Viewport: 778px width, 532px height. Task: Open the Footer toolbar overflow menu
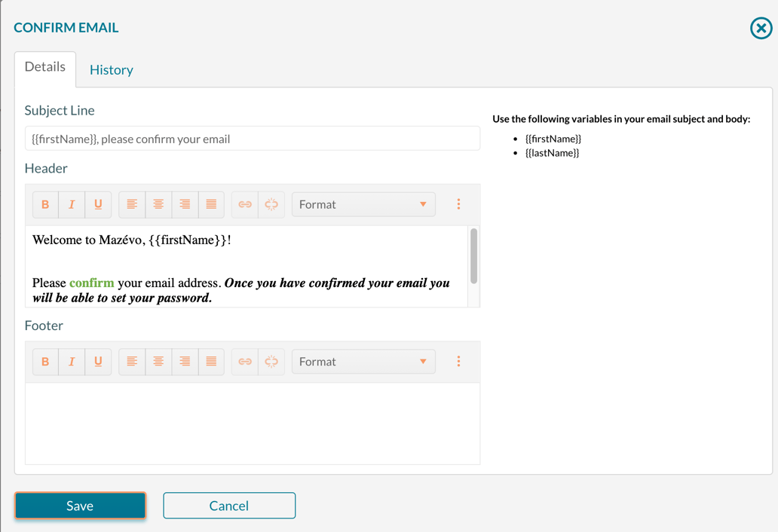coord(458,362)
